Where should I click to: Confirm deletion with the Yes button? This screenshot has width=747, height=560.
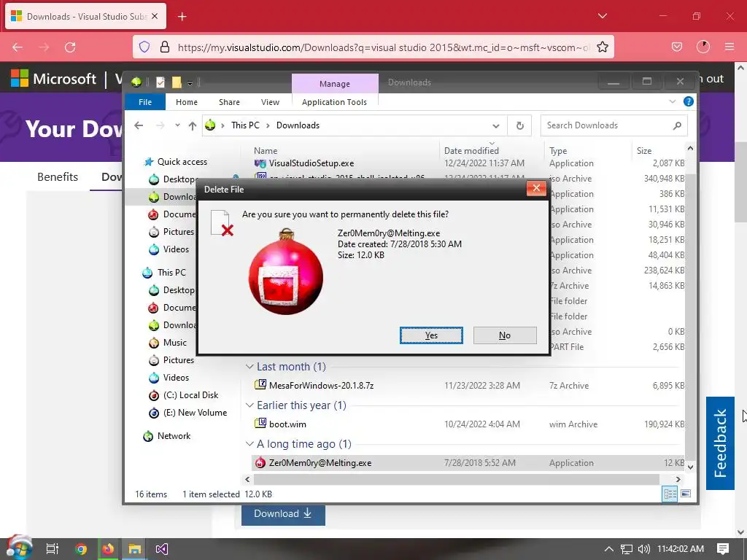point(431,335)
